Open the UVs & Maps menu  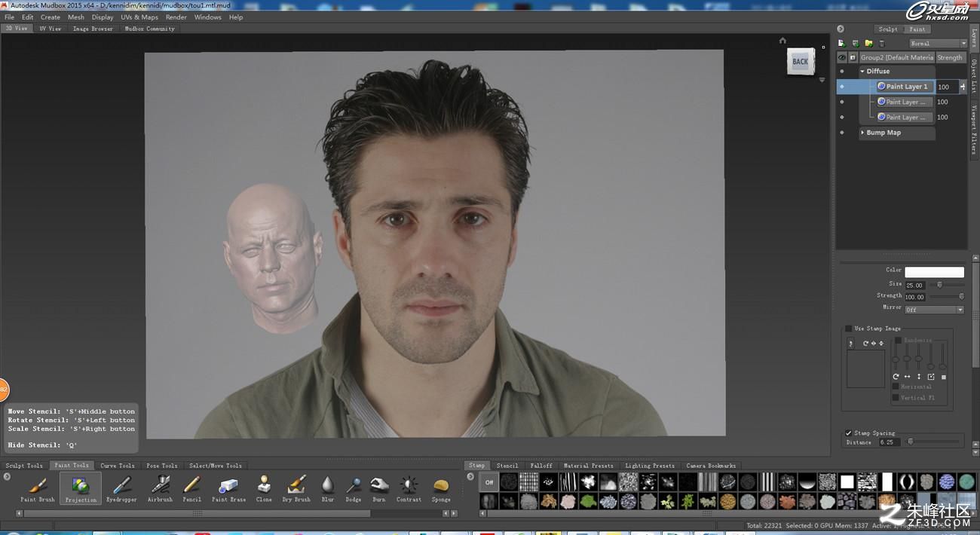coord(139,17)
